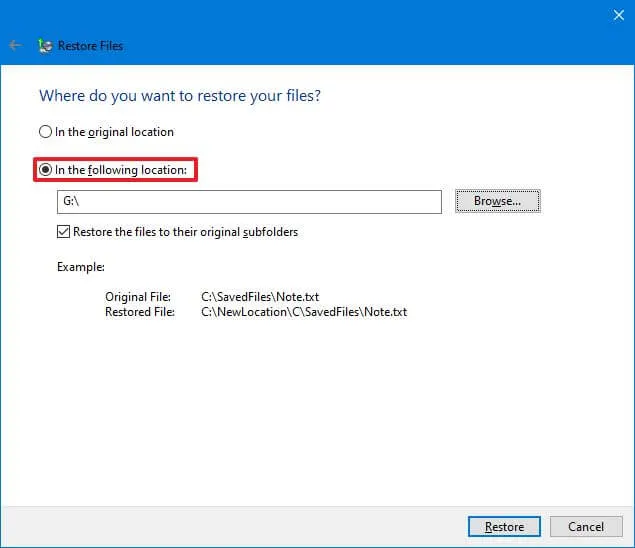635x548 pixels.
Task: Click the path C:\NewLocation\C\SavedFiles\Note.txt
Action: (x=304, y=312)
